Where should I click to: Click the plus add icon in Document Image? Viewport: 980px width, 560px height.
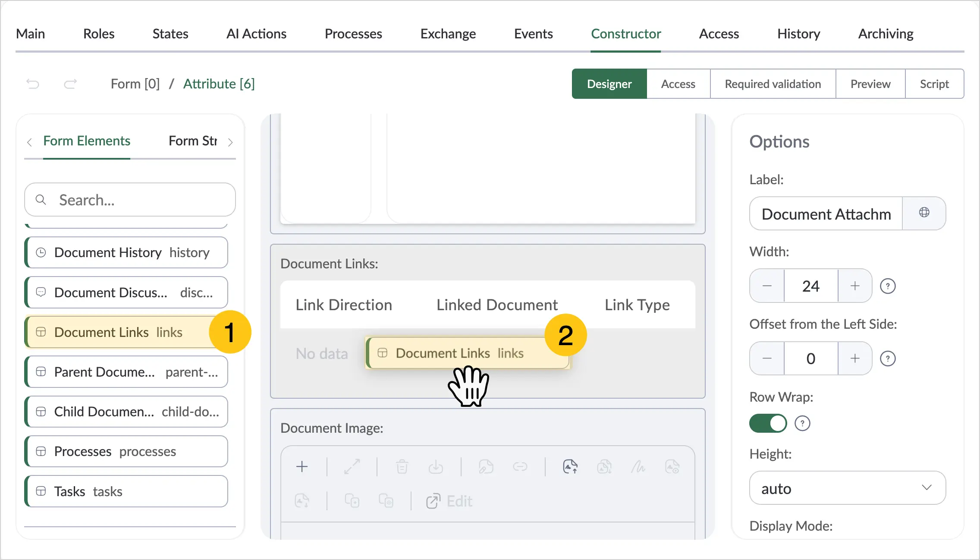(302, 466)
